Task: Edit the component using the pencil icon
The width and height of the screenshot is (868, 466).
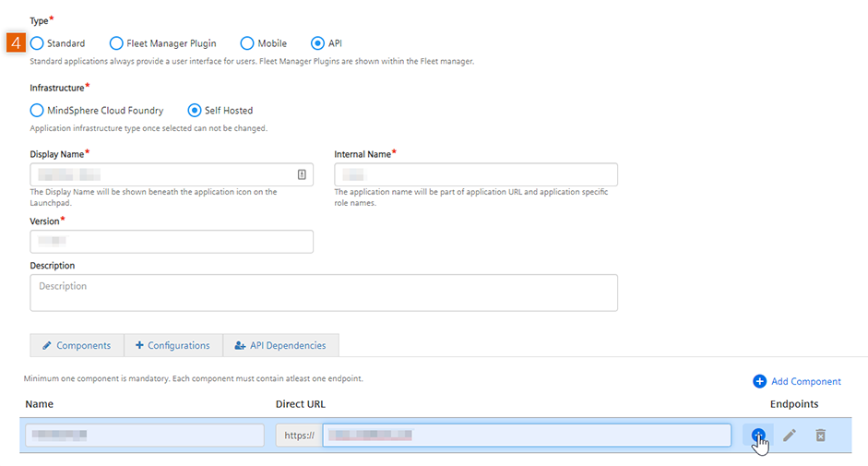Action: tap(790, 435)
